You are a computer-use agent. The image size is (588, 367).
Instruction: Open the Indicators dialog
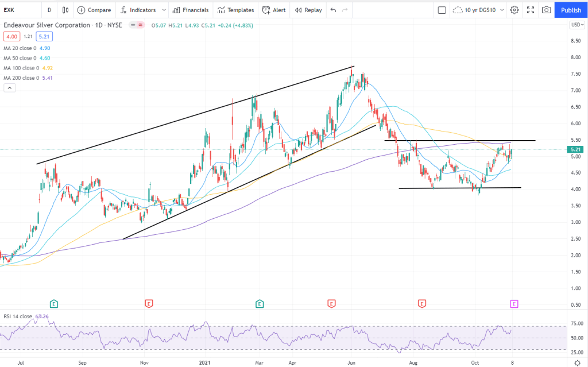pyautogui.click(x=138, y=10)
